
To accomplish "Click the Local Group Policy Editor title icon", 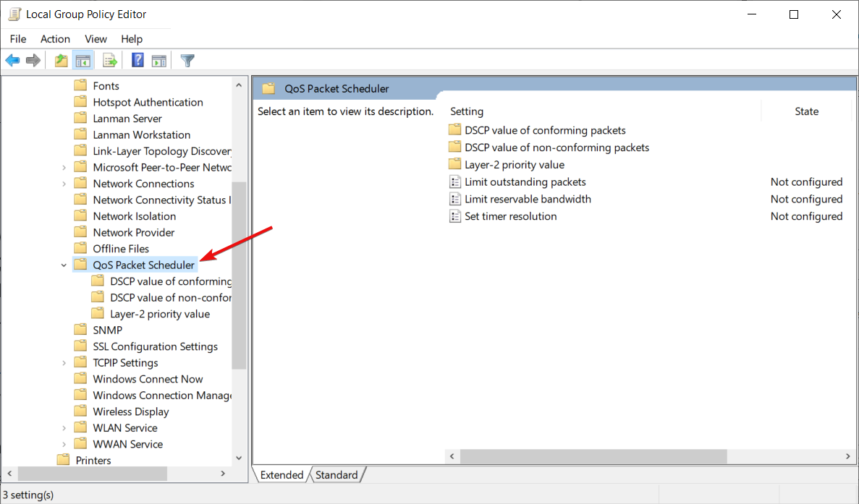I will click(14, 14).
